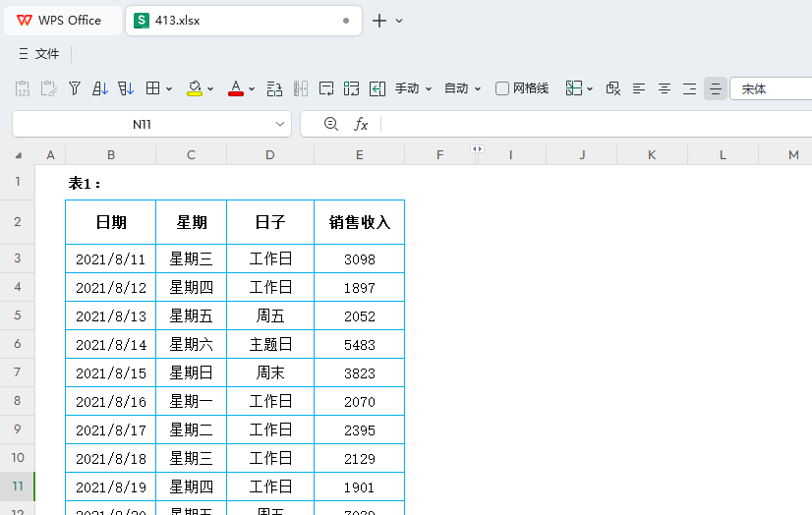The image size is (812, 515).
Task: Select the 413.xlsx document tab
Action: click(244, 21)
